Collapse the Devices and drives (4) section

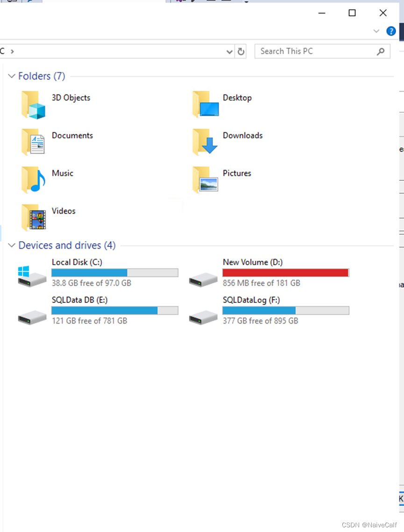coord(11,245)
